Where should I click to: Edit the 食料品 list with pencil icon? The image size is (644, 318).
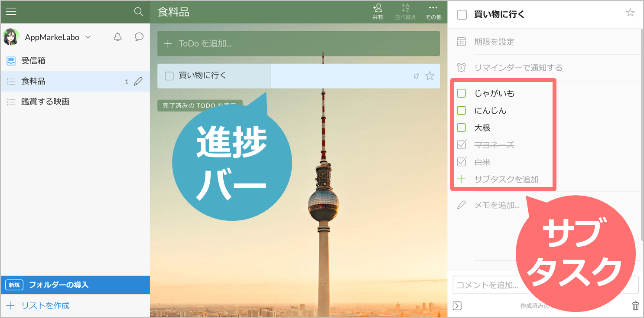(138, 81)
